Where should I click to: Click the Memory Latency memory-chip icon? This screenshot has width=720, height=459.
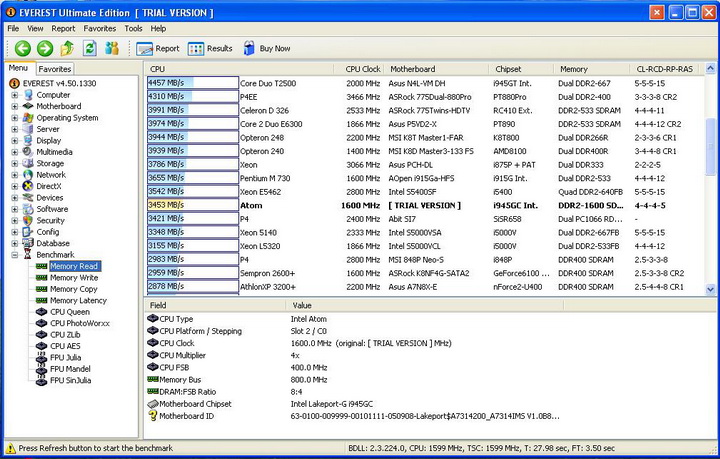click(41, 301)
